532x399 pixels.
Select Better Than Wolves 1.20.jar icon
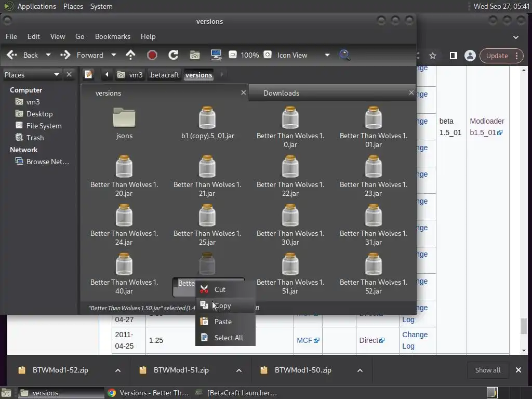tap(124, 167)
